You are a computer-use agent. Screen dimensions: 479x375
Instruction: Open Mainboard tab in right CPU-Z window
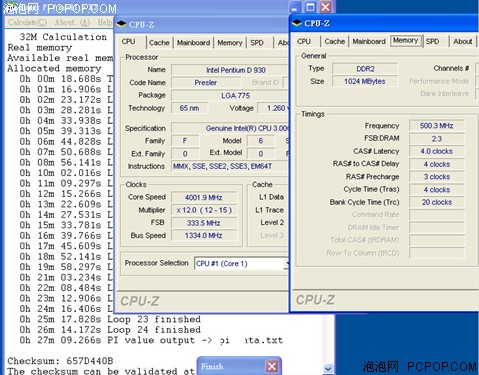tap(369, 41)
